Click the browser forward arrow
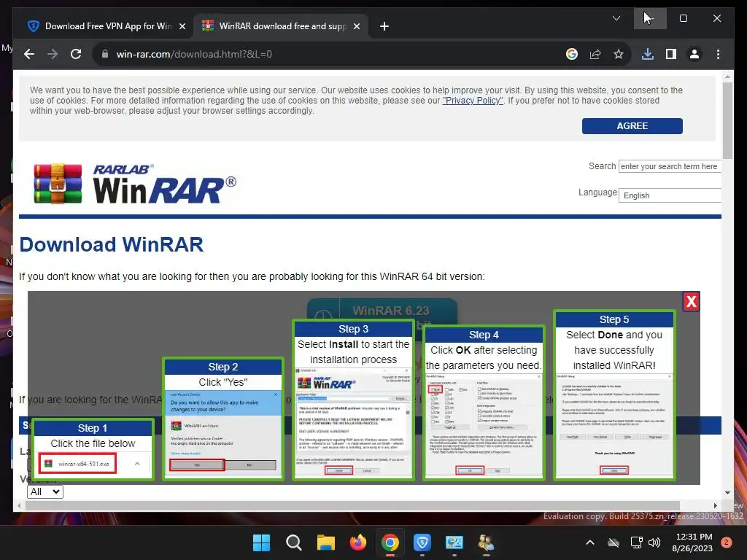The width and height of the screenshot is (747, 560). pos(53,54)
